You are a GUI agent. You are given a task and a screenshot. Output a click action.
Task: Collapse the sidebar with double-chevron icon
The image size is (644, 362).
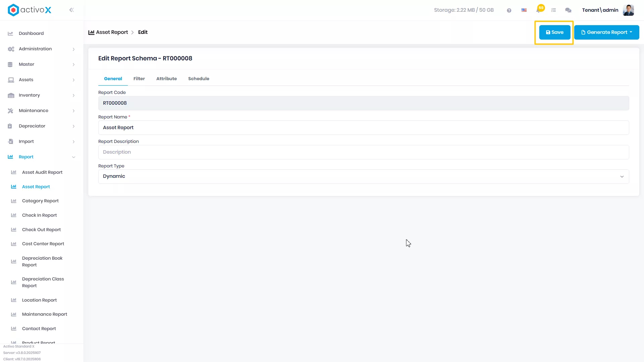71,10
